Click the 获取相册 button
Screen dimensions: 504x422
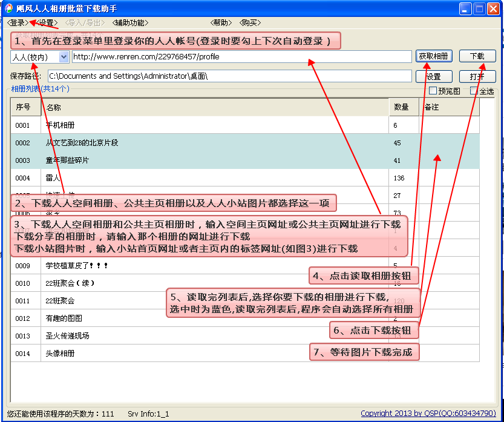(x=434, y=56)
